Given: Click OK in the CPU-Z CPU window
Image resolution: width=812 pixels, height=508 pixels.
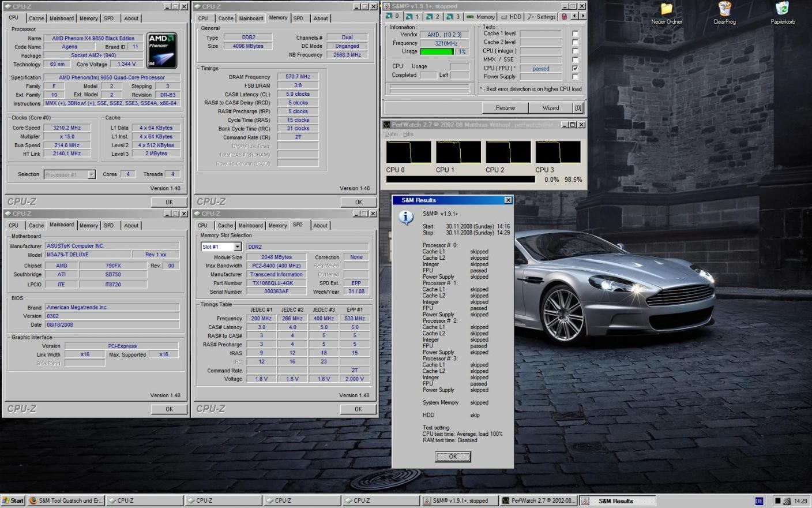Looking at the screenshot, I should (170, 202).
